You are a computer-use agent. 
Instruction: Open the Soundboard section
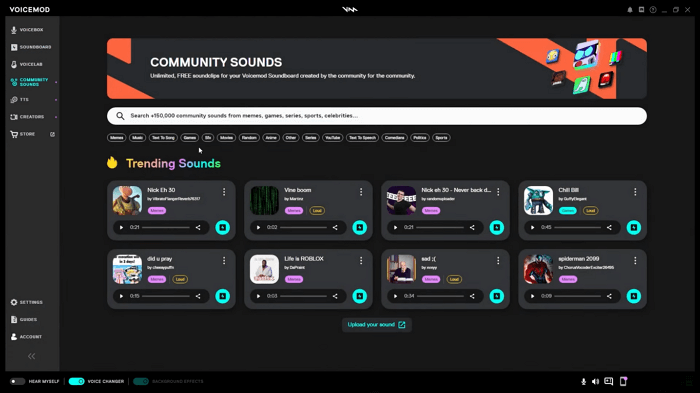(30, 47)
